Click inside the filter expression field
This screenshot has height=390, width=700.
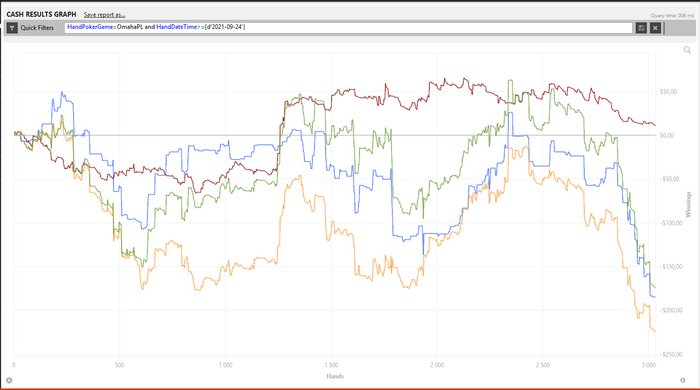tap(349, 28)
